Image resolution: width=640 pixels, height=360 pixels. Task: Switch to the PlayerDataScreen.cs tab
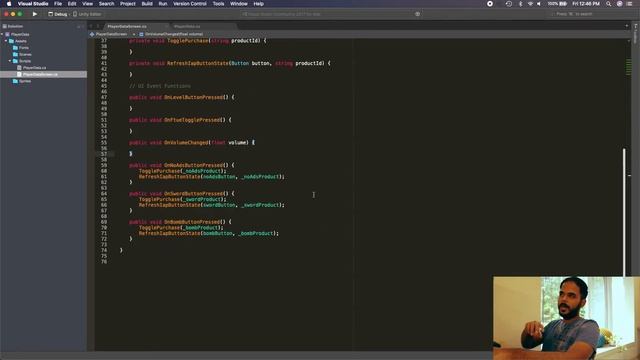(x=127, y=26)
